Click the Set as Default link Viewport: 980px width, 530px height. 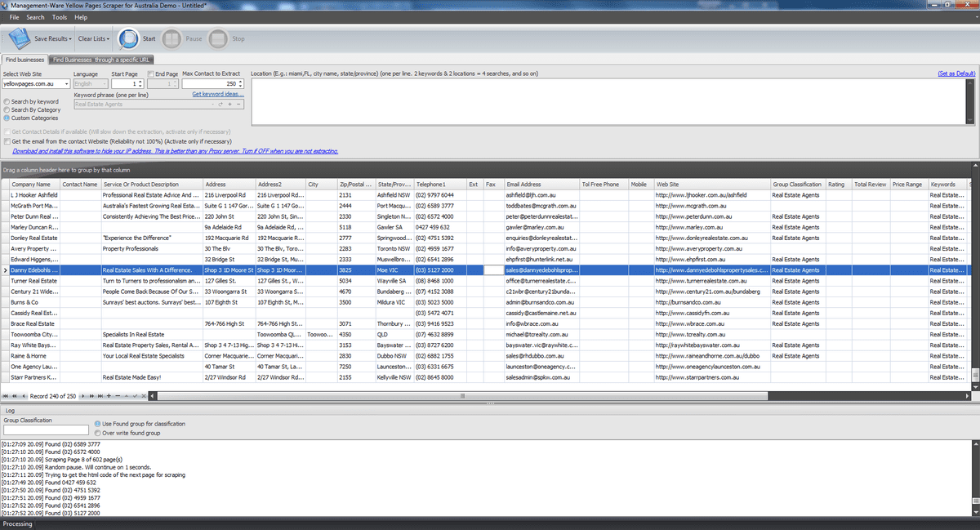click(956, 73)
